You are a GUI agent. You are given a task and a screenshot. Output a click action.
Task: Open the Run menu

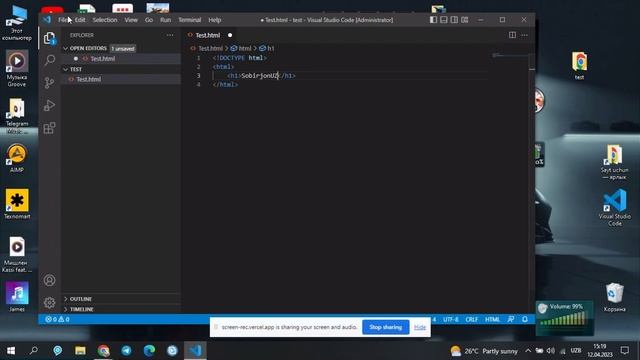point(165,20)
